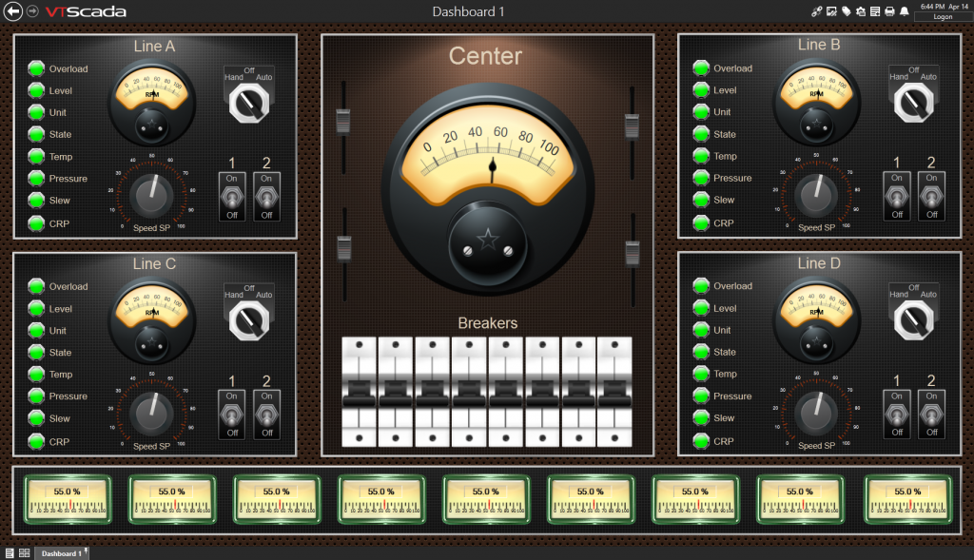
Task: Click the settings gear toolbar icon
Action: 861,10
